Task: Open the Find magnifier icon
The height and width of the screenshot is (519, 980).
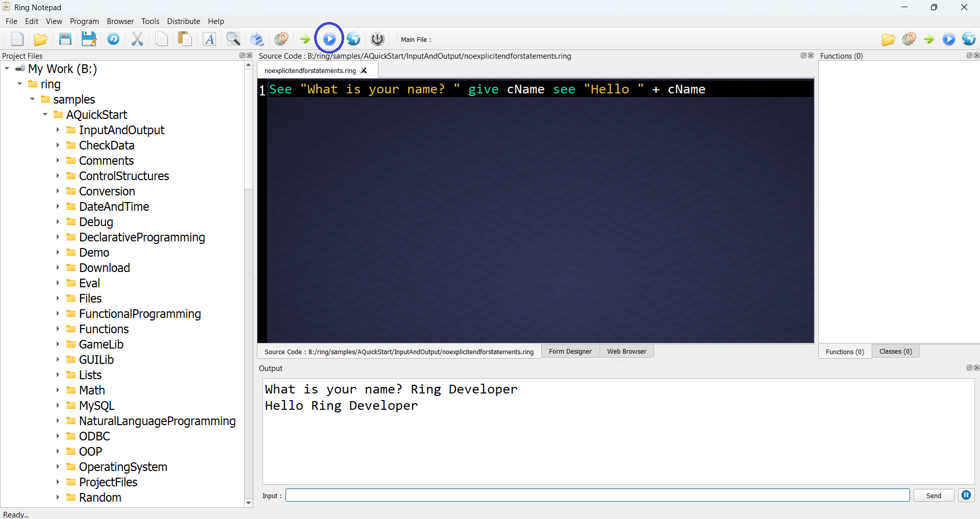Action: (233, 39)
